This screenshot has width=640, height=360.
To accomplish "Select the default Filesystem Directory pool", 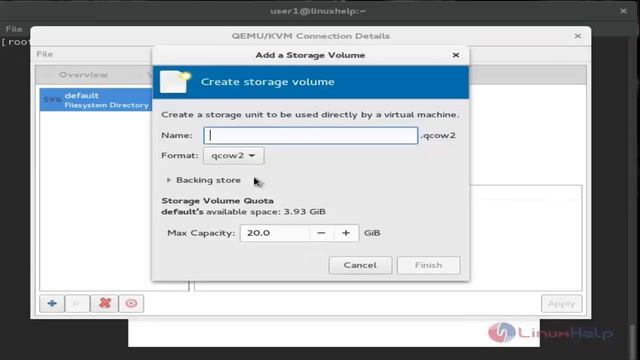I will (x=96, y=100).
